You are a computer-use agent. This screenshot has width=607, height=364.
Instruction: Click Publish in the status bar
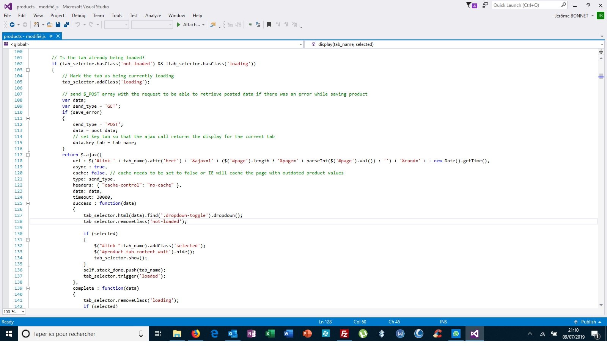[x=588, y=322]
